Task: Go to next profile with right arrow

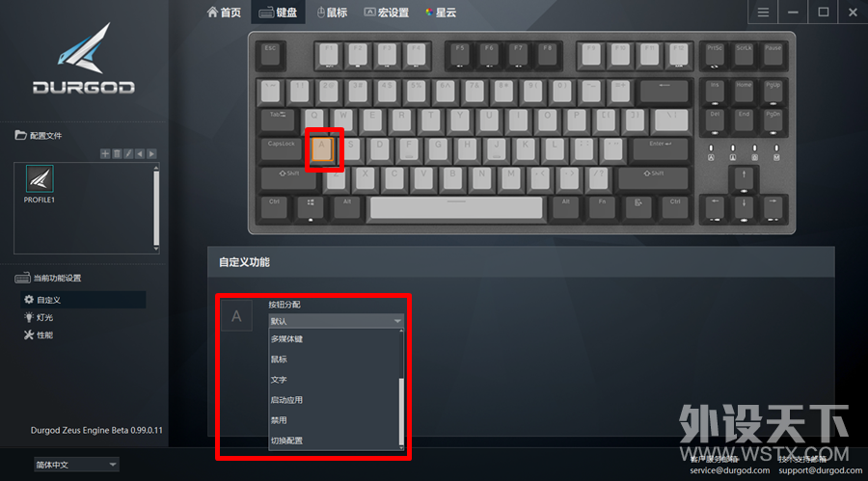Action: 151,154
